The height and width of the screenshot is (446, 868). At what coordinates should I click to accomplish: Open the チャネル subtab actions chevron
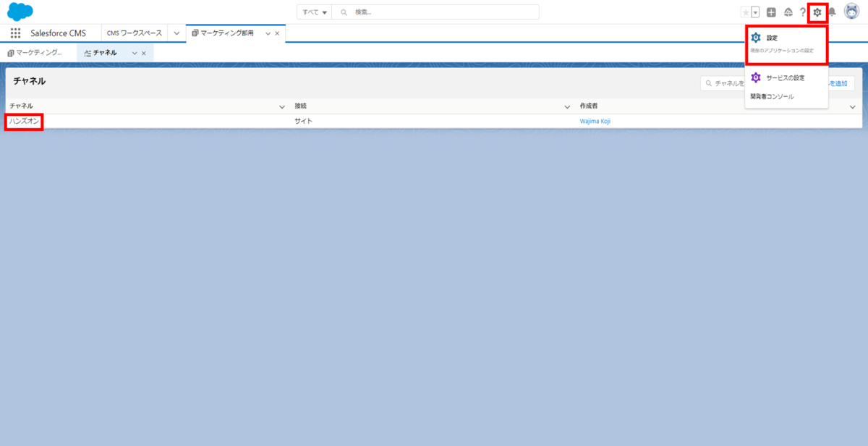tap(135, 53)
